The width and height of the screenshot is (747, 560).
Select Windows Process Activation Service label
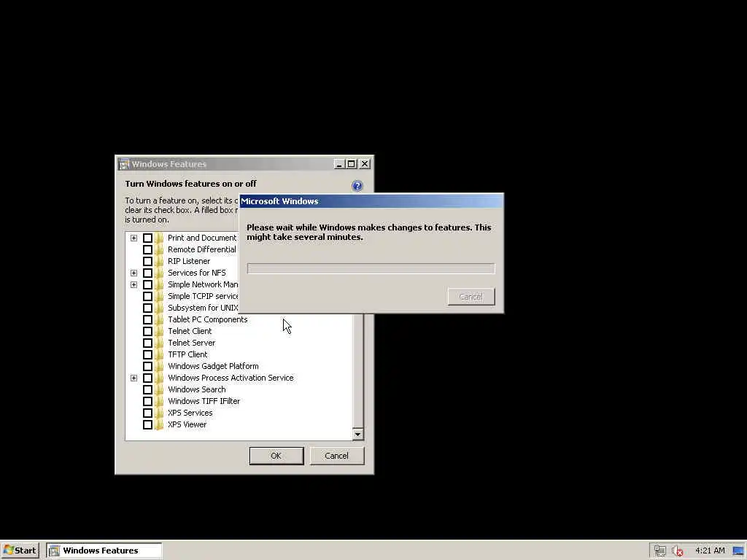tap(231, 378)
